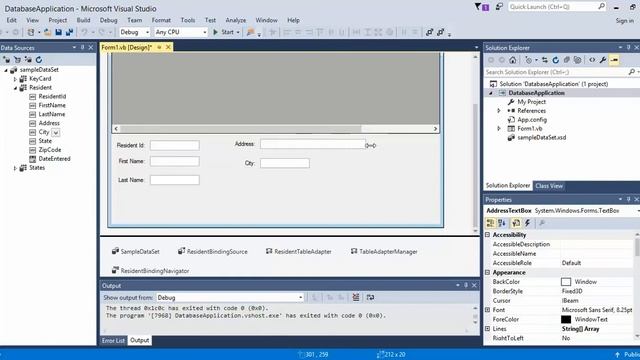Click the Sync with Active Document icon

click(x=545, y=60)
